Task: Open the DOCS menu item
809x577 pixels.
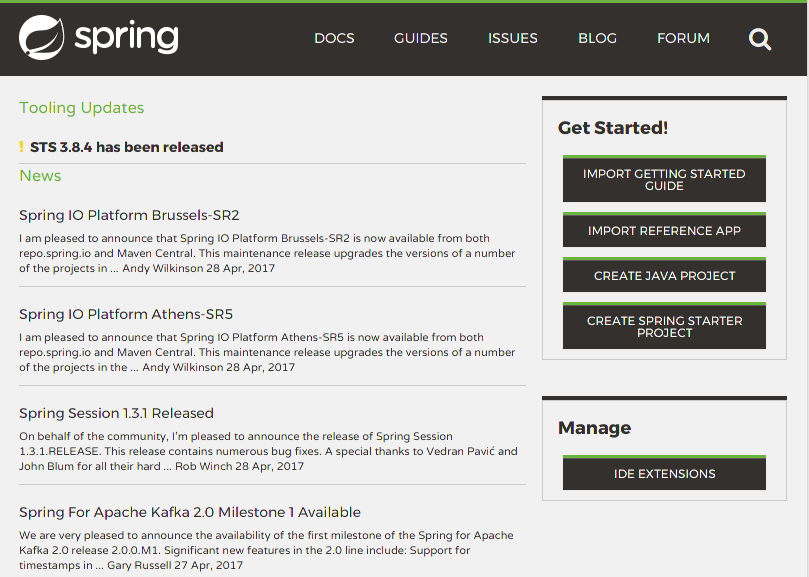Action: 334,38
